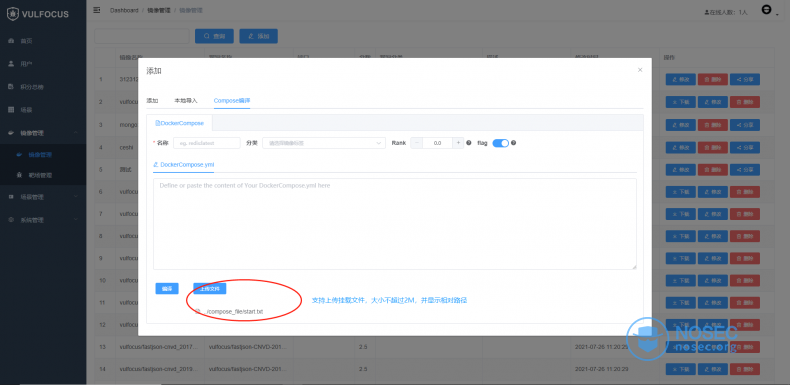Click 删除 in the 测试 row 5

713,169
